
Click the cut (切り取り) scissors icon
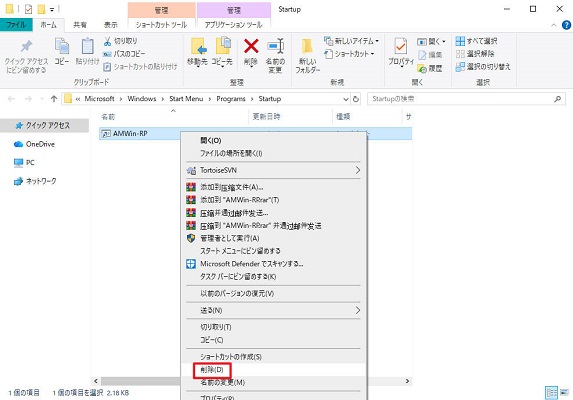(107, 41)
